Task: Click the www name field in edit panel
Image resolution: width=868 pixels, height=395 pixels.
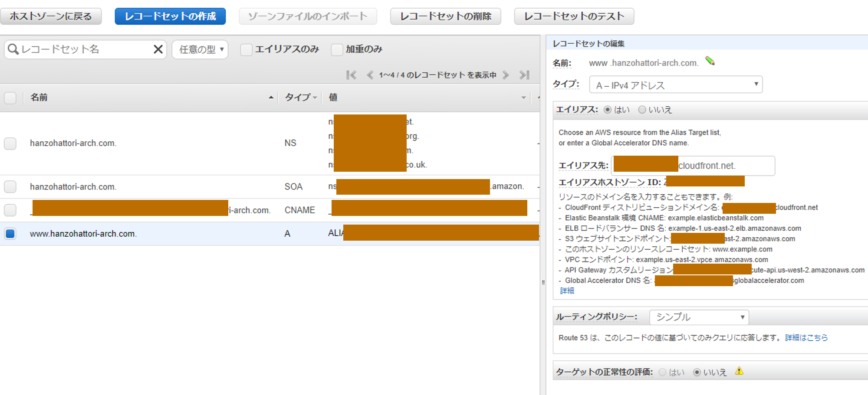Action: 598,63
